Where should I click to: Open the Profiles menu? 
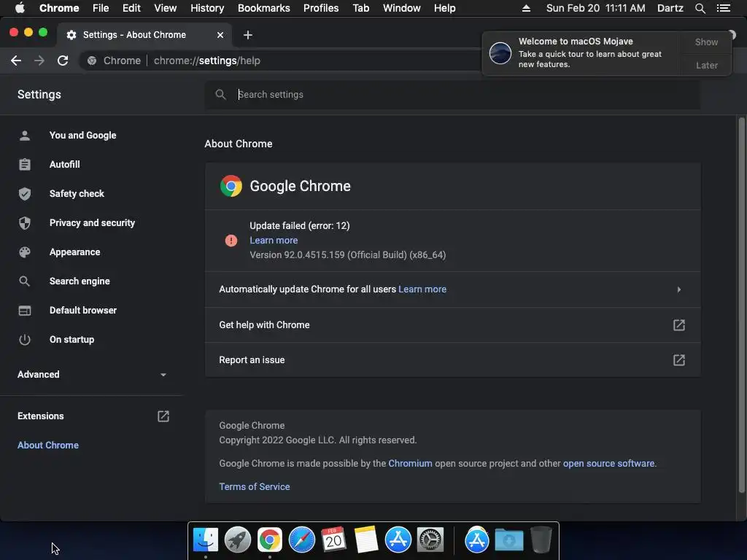(321, 8)
